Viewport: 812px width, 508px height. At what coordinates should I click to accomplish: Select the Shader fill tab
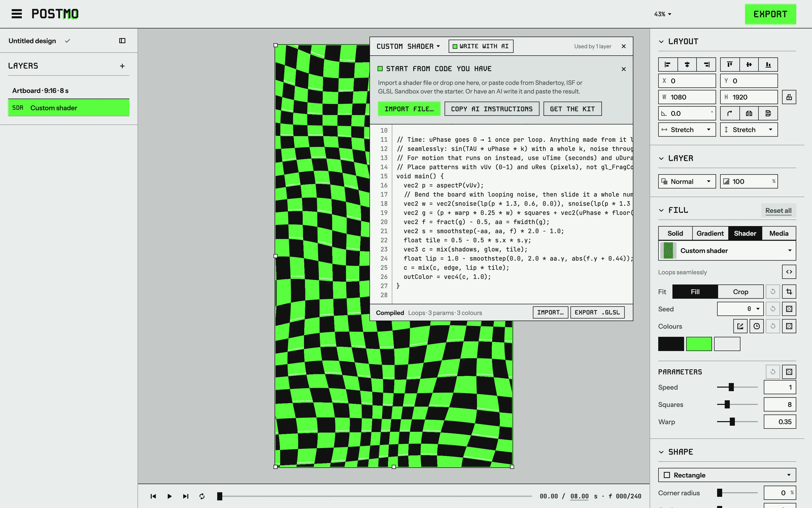pos(745,233)
